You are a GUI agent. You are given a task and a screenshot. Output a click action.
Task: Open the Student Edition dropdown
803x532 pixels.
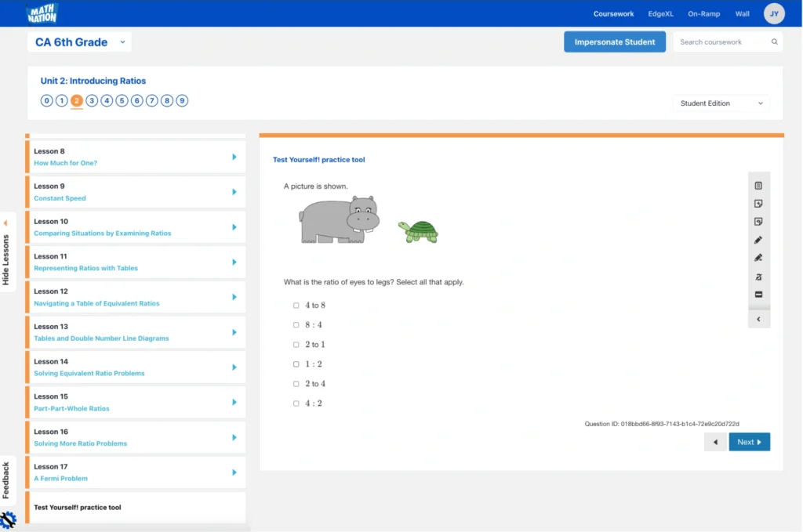(x=721, y=103)
